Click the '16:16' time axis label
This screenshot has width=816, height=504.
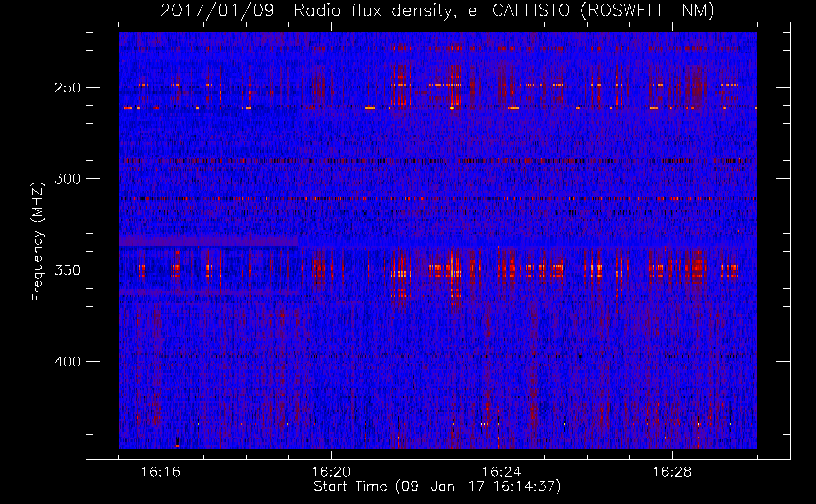click(x=161, y=472)
